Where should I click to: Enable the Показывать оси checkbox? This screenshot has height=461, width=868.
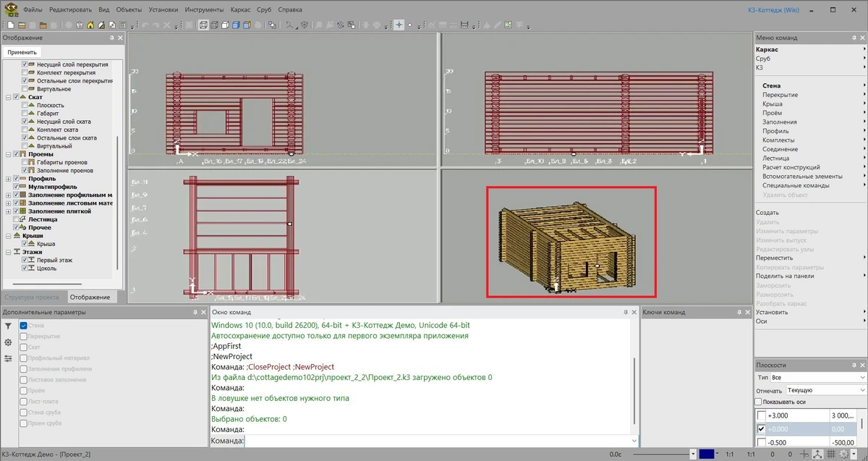coord(758,402)
